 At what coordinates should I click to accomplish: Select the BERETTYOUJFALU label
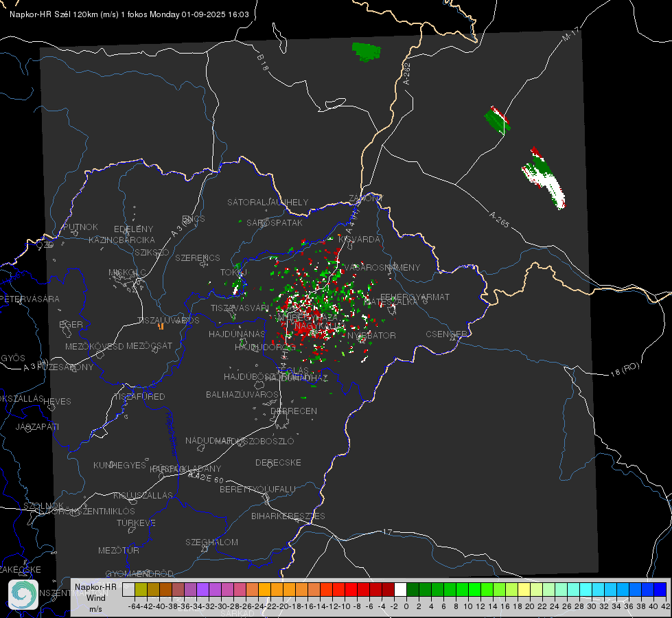pos(257,489)
